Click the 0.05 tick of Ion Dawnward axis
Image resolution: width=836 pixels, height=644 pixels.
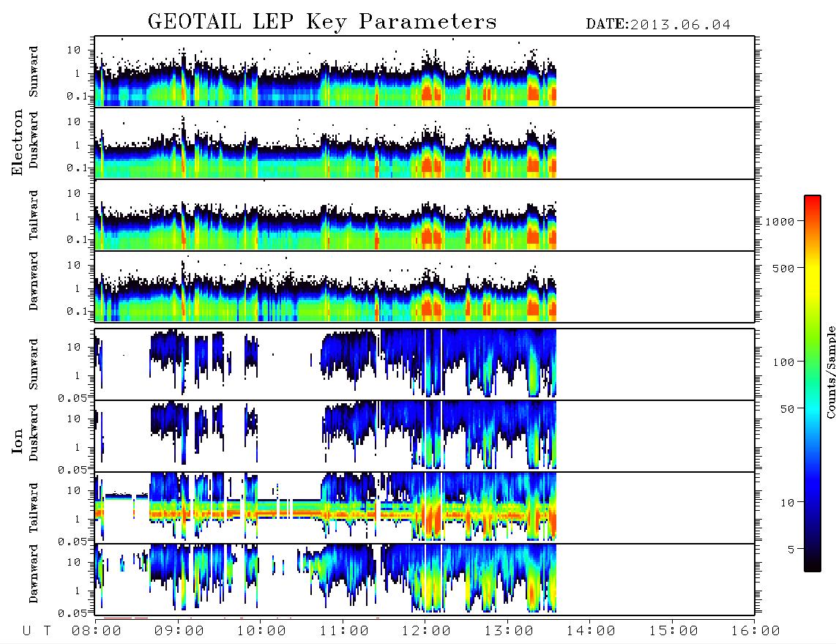tap(72, 613)
